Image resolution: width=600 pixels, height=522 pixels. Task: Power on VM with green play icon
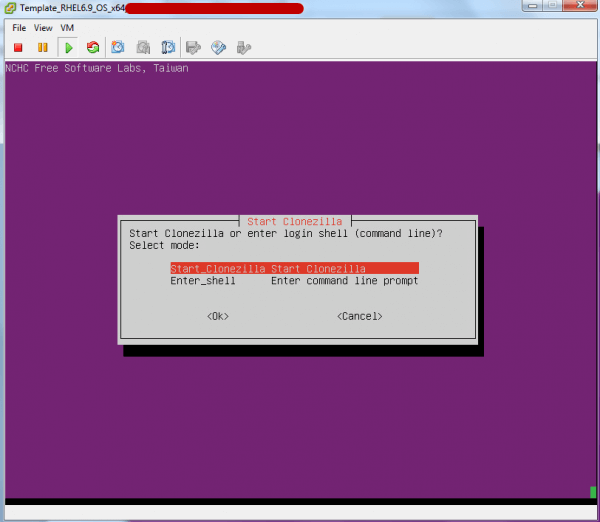(68, 47)
